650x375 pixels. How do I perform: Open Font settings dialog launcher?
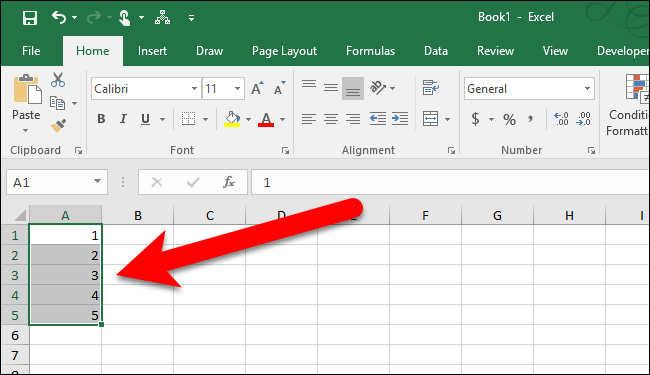point(285,151)
